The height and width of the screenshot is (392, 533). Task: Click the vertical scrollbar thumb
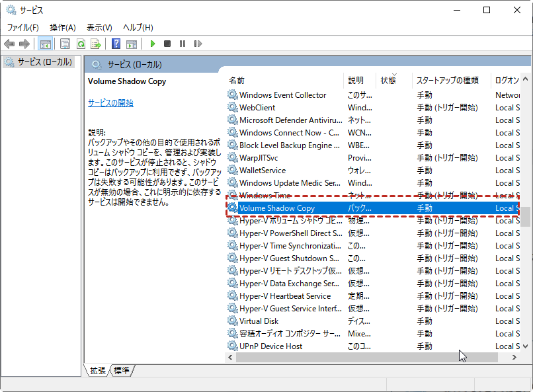526,217
